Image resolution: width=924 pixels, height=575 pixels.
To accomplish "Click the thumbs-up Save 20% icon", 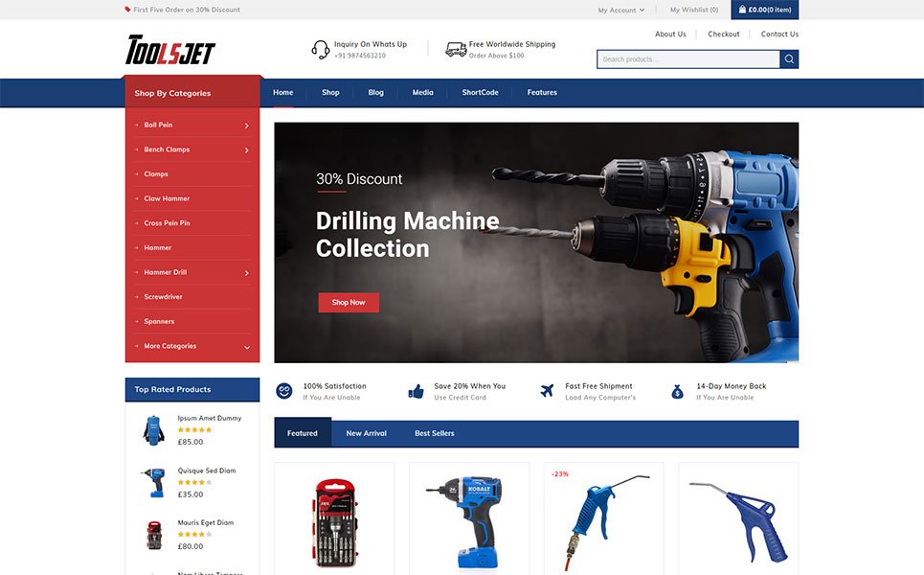I will [415, 390].
